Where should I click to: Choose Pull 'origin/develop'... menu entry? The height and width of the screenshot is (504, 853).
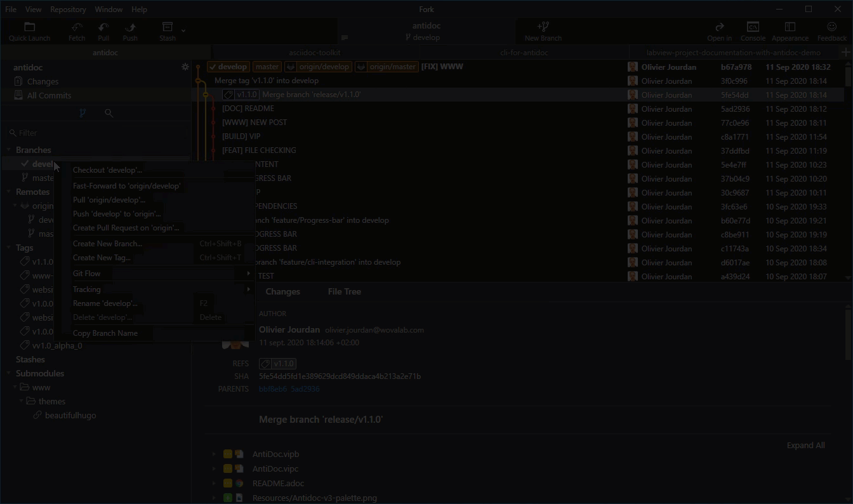coord(154,200)
